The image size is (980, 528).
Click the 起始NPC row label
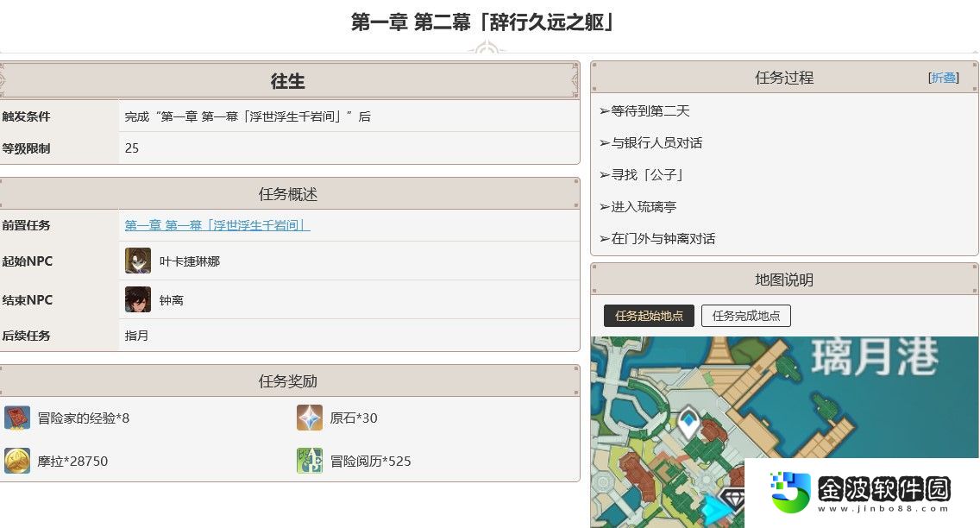click(x=27, y=261)
